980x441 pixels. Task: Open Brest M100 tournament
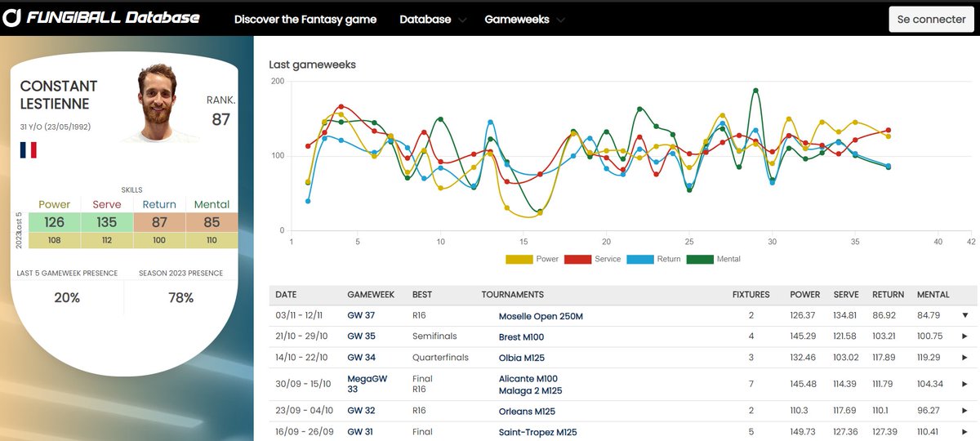(521, 336)
